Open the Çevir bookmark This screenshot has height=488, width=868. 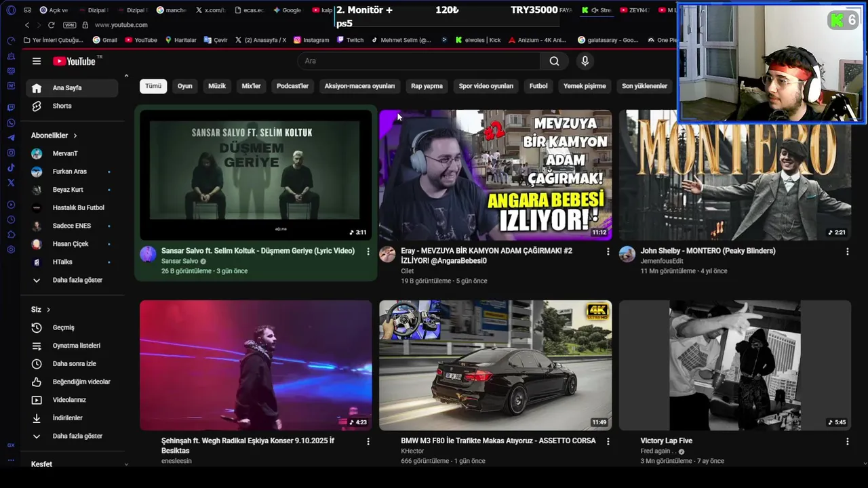pyautogui.click(x=216, y=40)
